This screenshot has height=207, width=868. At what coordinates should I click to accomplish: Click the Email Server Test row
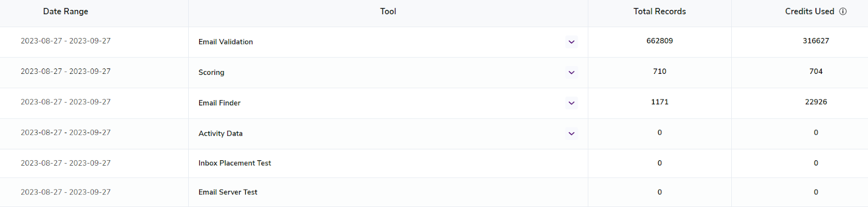click(x=434, y=192)
